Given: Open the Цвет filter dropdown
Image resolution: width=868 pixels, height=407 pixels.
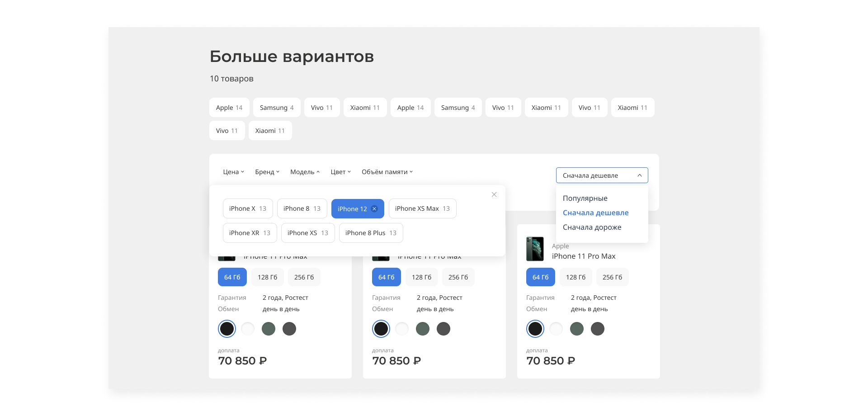Looking at the screenshot, I should 341,172.
